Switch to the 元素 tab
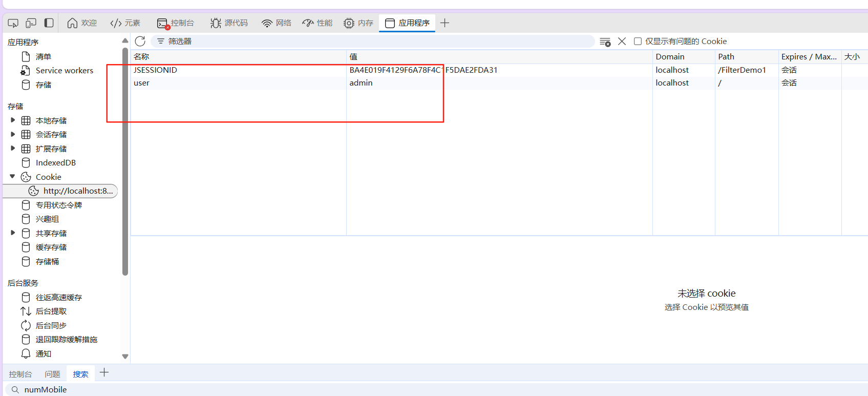This screenshot has width=868, height=396. pyautogui.click(x=125, y=23)
